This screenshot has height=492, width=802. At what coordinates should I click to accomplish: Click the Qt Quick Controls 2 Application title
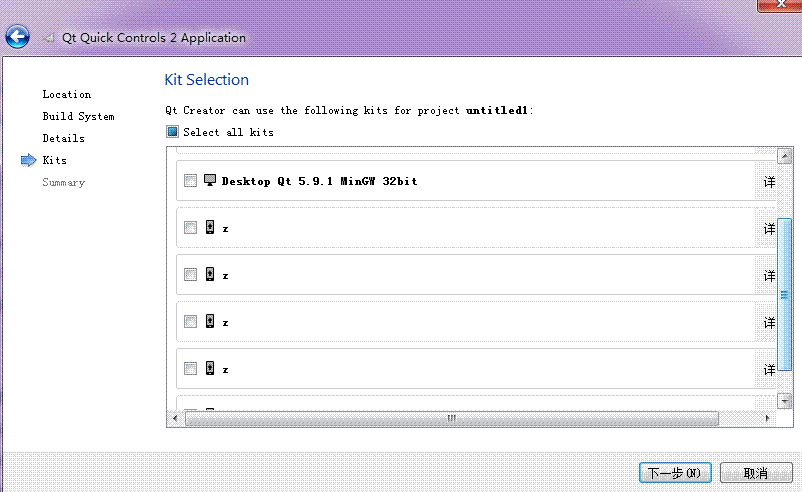153,38
